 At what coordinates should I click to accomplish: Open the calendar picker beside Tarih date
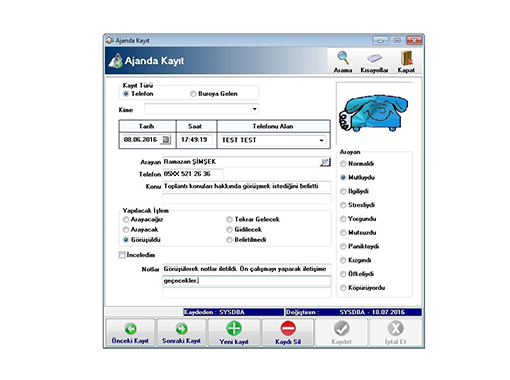pyautogui.click(x=166, y=140)
